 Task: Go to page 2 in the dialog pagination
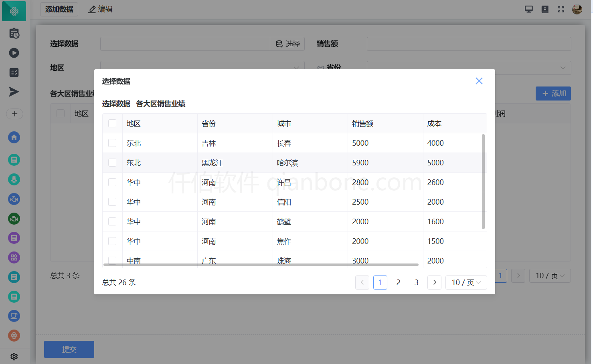(x=398, y=282)
